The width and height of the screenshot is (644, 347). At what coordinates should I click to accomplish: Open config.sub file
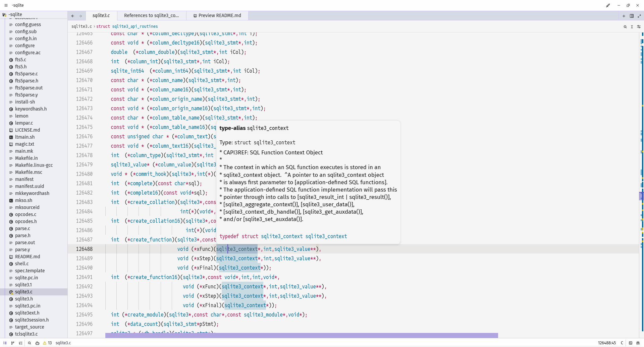pyautogui.click(x=26, y=31)
